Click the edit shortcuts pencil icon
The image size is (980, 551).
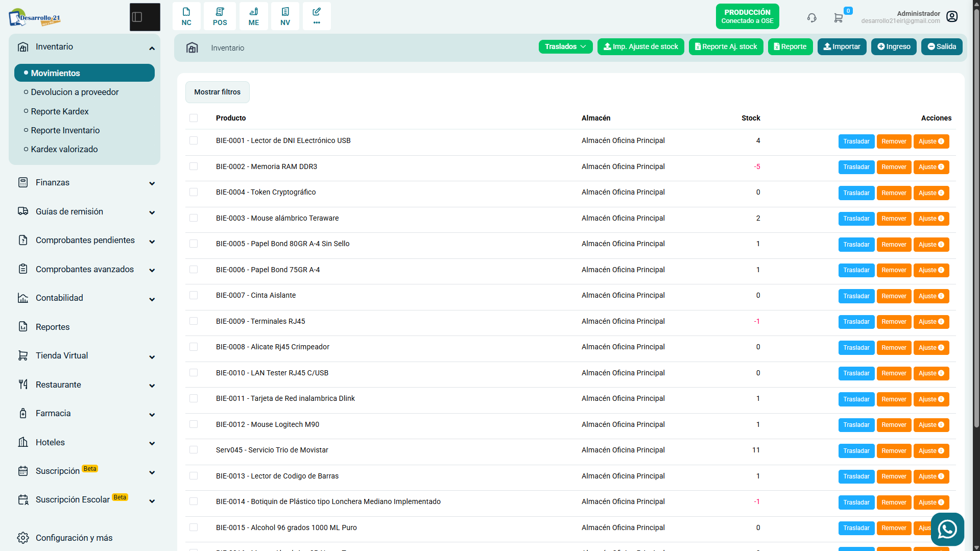[317, 16]
